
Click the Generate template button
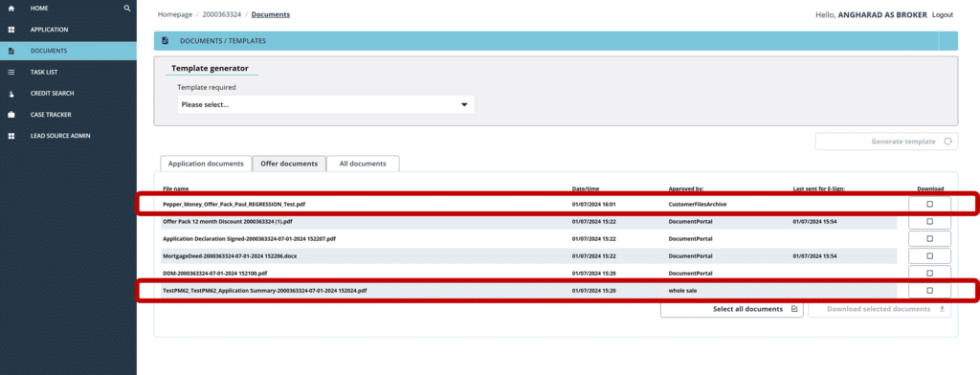coord(886,142)
